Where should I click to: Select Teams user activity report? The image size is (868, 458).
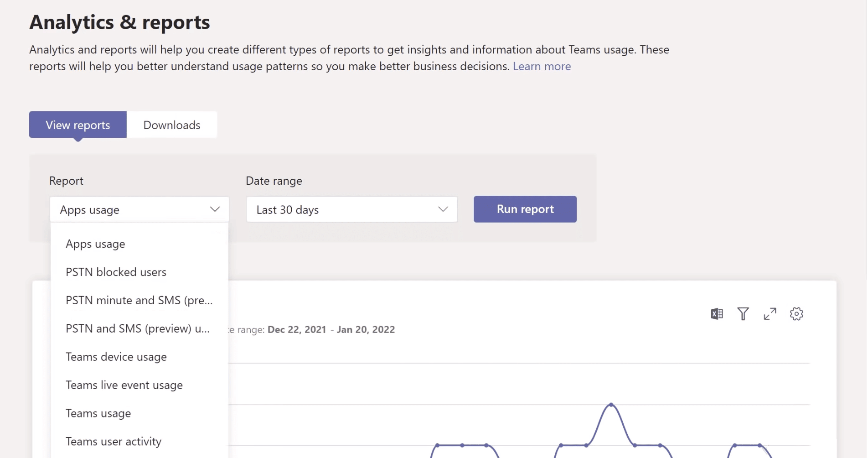coord(114,441)
